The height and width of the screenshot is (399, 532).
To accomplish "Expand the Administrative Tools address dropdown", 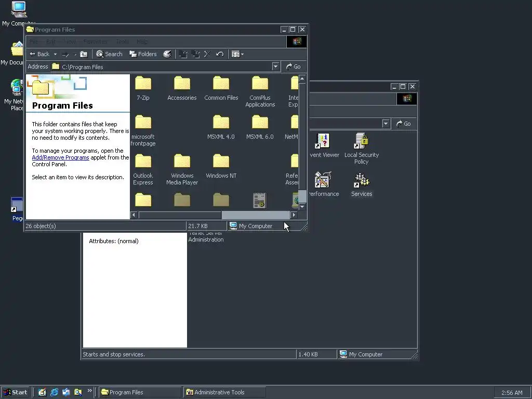I will pos(386,124).
